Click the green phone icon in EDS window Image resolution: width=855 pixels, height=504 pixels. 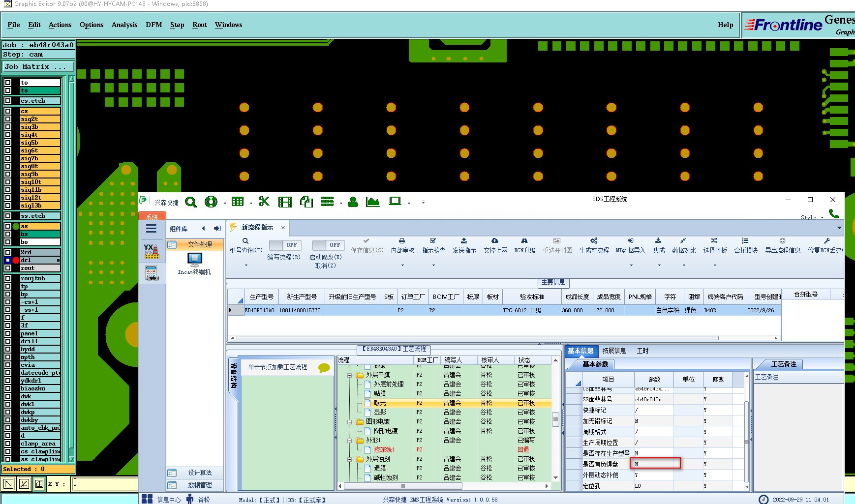coord(834,213)
